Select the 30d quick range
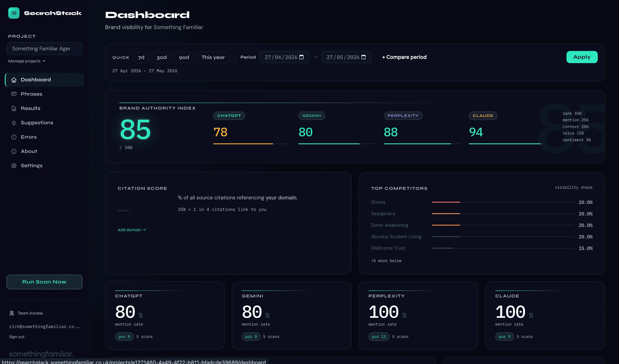Screen dimensions: 619x364 point(162,57)
